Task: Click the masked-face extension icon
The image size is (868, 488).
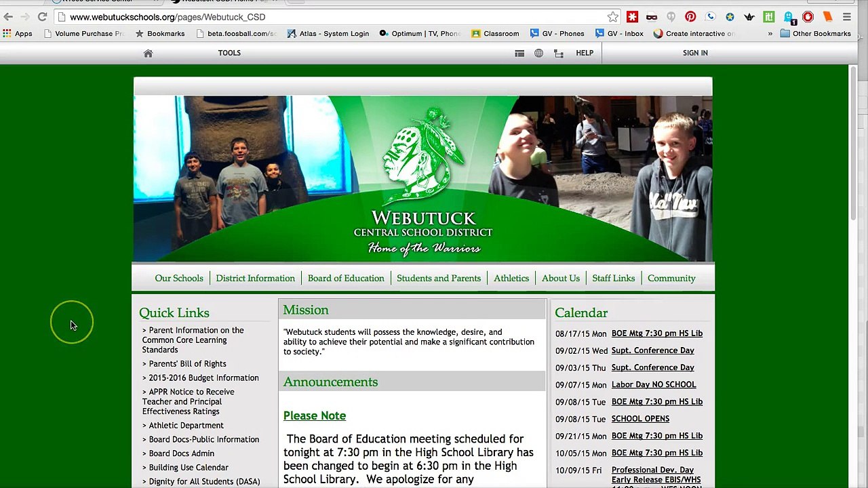Action: [x=652, y=17]
